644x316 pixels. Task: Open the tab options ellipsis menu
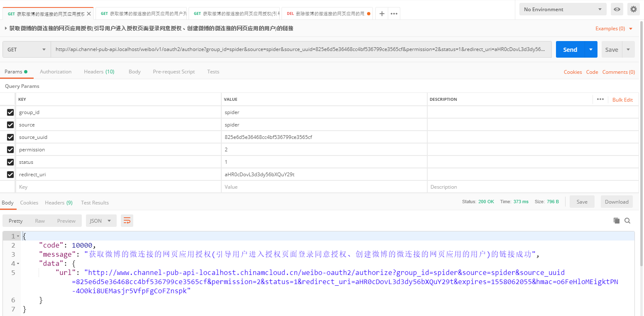394,14
